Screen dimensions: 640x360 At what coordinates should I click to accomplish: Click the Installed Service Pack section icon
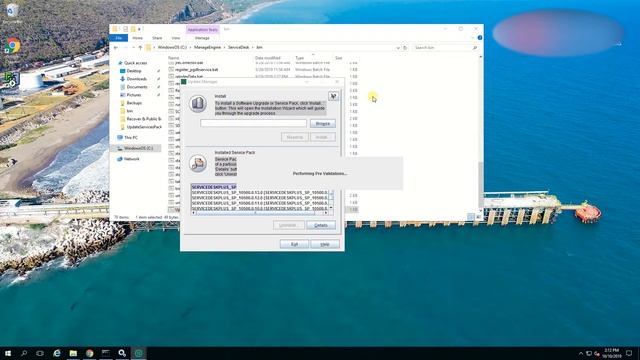(198, 163)
